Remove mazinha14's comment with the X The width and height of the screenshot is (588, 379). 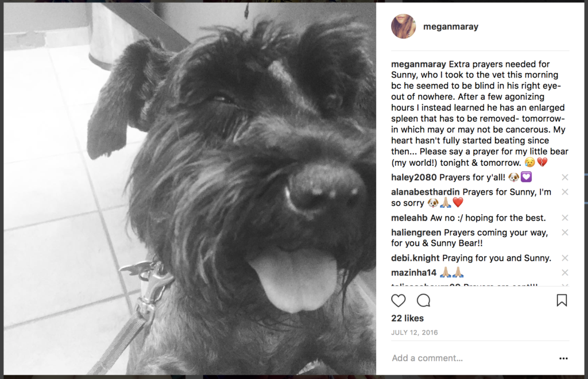565,273
